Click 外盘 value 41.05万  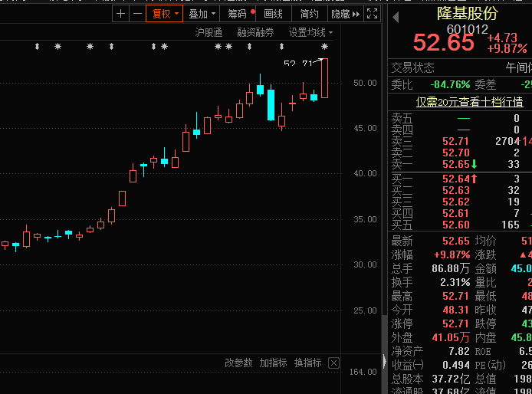coord(451,337)
